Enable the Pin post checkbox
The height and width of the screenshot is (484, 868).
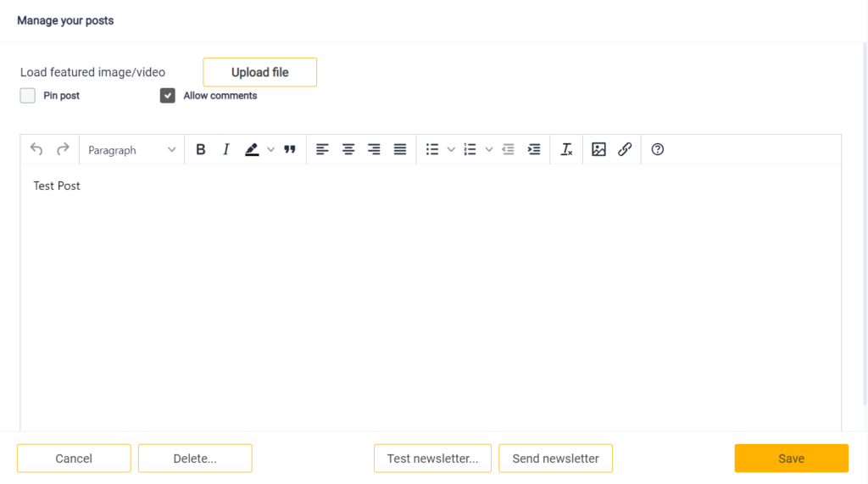28,96
